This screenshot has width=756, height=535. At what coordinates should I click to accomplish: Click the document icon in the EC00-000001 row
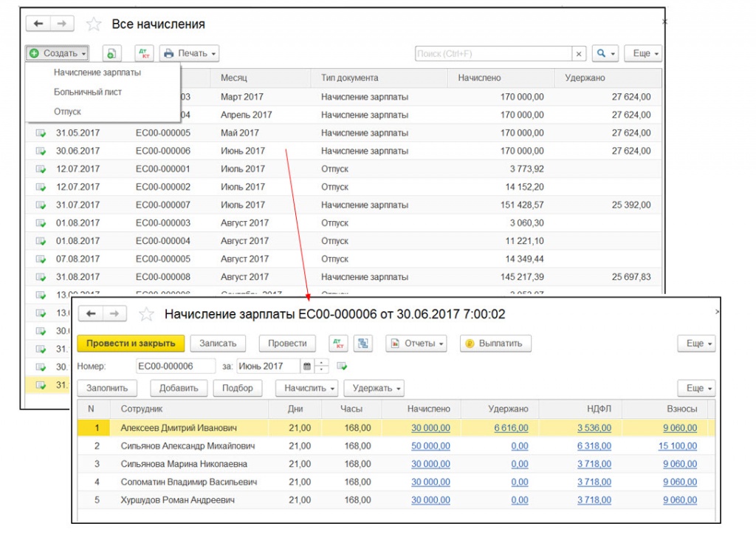pos(41,169)
